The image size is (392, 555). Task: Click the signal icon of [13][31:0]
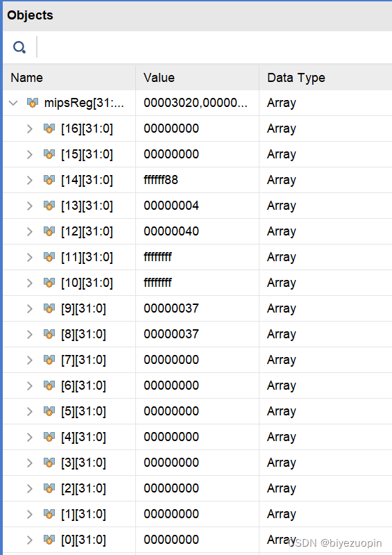pos(49,206)
